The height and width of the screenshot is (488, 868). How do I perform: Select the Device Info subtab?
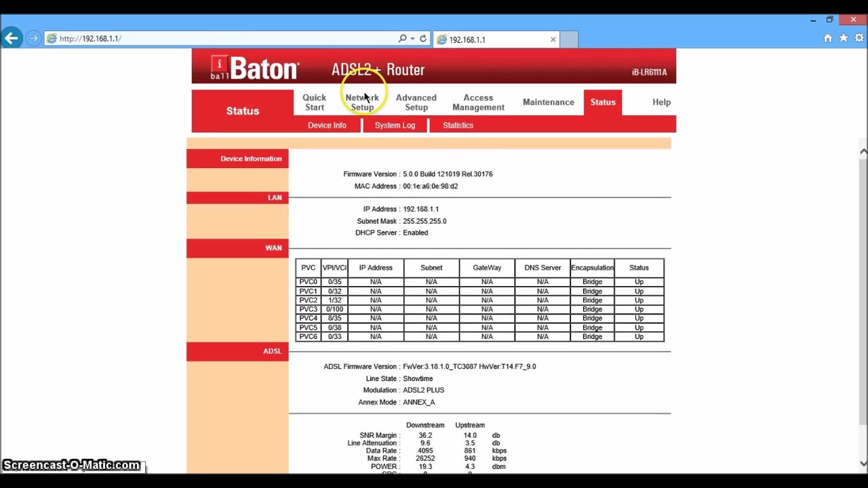(327, 125)
